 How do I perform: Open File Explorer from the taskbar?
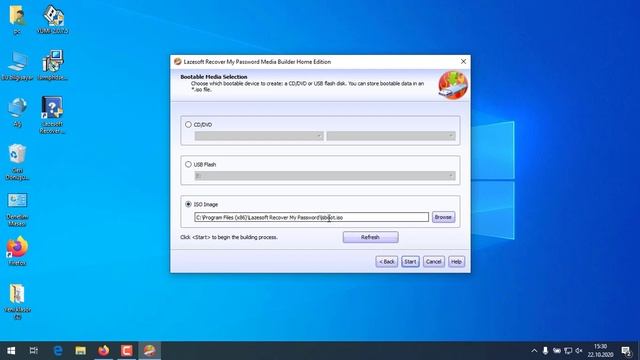pos(80,351)
